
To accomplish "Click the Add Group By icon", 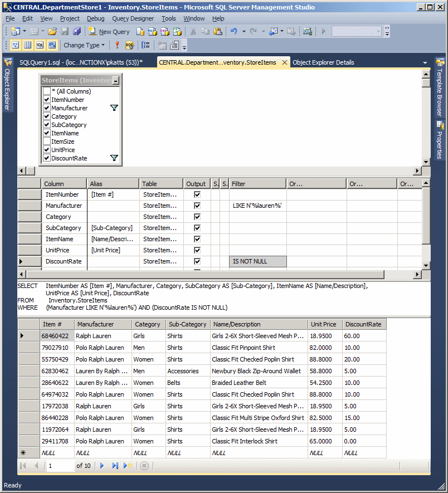I will pyautogui.click(x=145, y=45).
